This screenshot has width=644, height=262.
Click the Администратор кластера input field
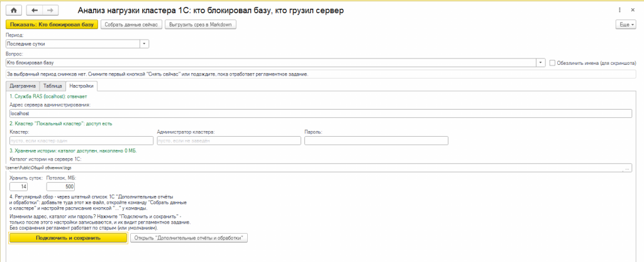229,140
